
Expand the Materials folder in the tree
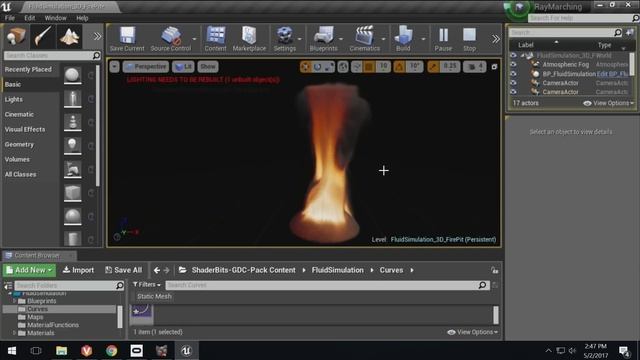click(14, 333)
